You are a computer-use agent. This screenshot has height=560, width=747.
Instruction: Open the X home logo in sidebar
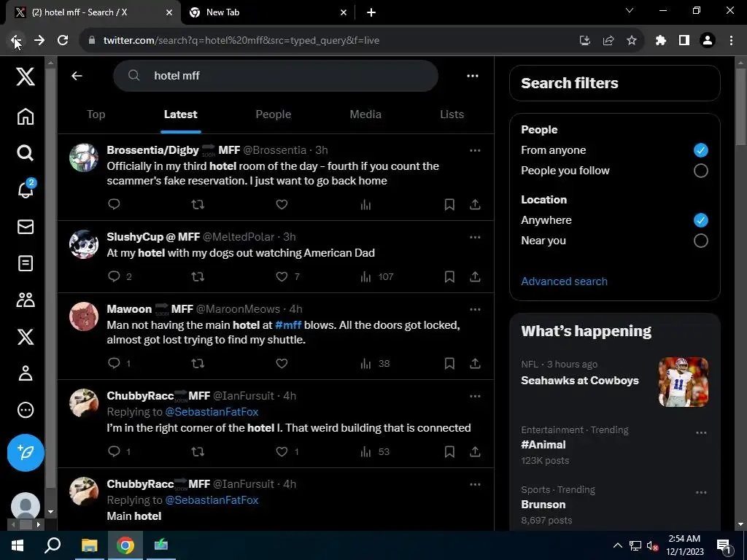(x=26, y=76)
